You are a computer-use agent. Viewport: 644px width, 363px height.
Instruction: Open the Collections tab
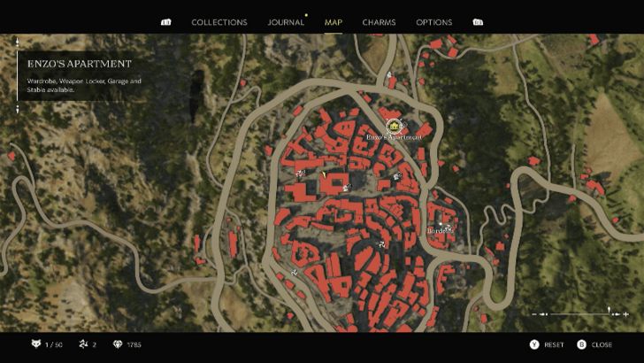click(219, 22)
